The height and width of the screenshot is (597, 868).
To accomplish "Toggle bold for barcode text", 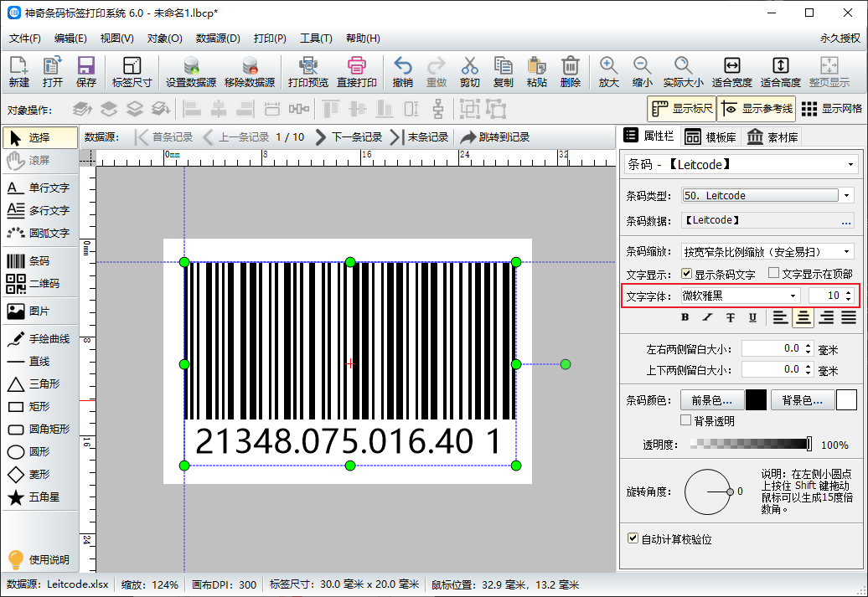I will point(685,317).
